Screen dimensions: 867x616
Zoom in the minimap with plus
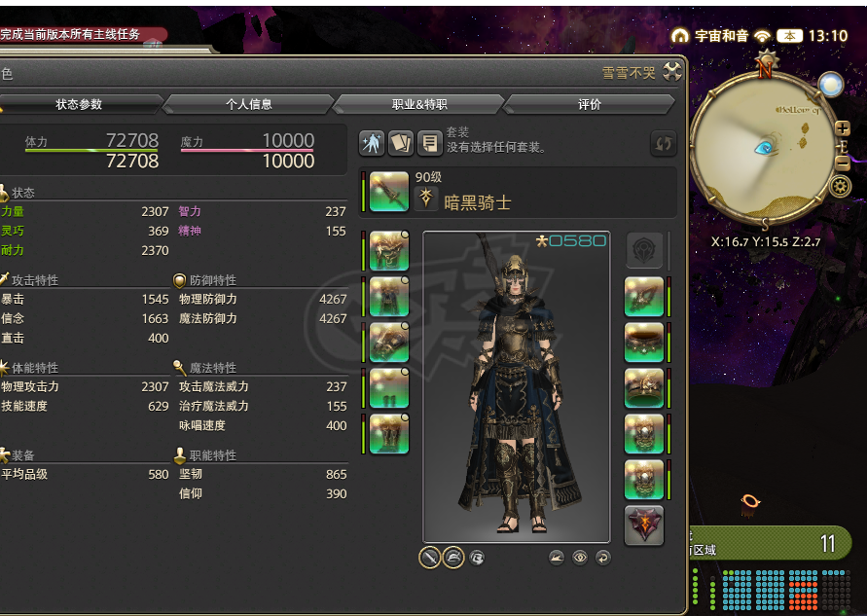(842, 128)
